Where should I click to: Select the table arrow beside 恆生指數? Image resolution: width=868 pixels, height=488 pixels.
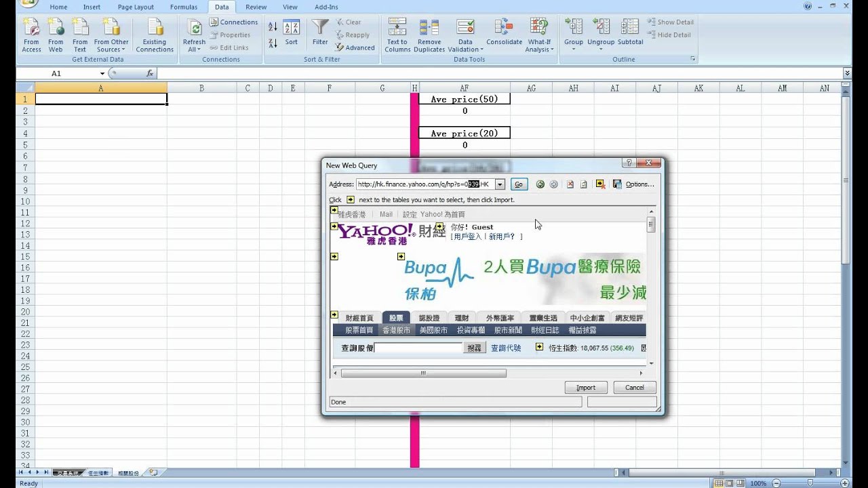click(540, 347)
